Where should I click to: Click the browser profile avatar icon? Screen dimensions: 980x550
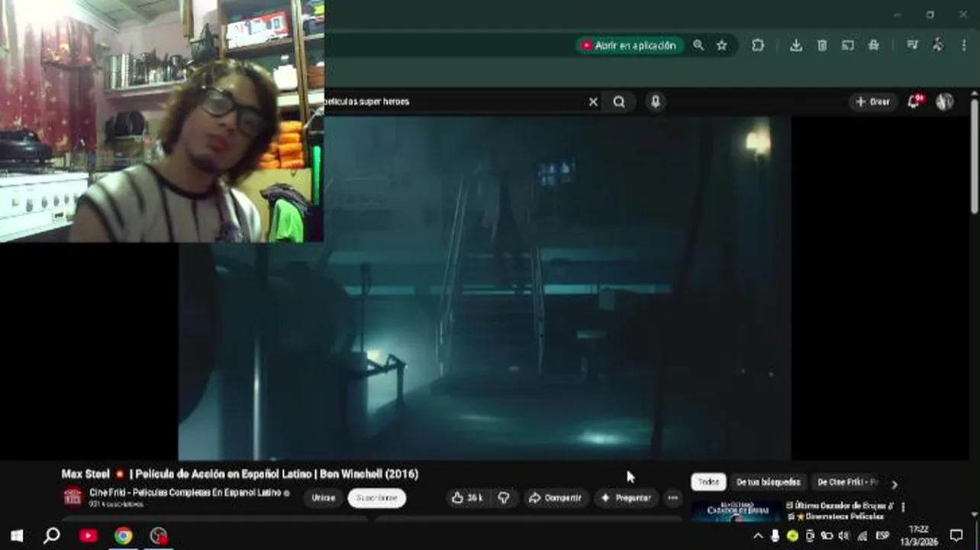(x=938, y=45)
